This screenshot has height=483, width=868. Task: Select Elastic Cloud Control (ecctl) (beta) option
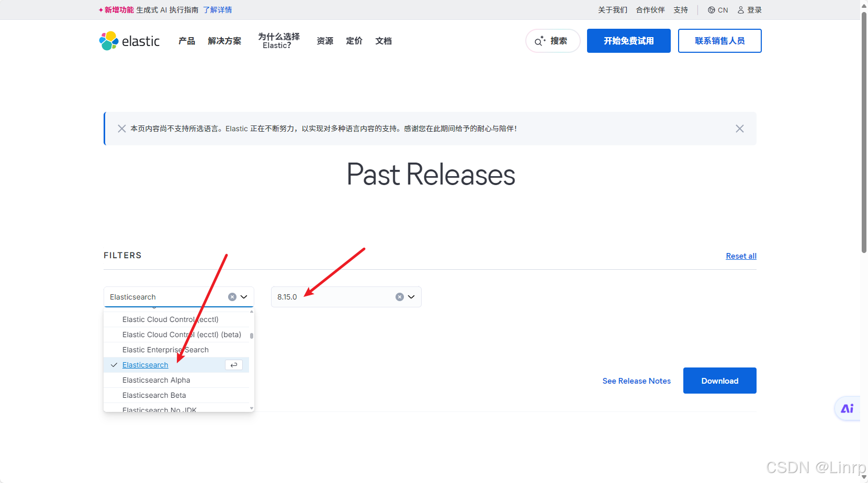click(176, 335)
